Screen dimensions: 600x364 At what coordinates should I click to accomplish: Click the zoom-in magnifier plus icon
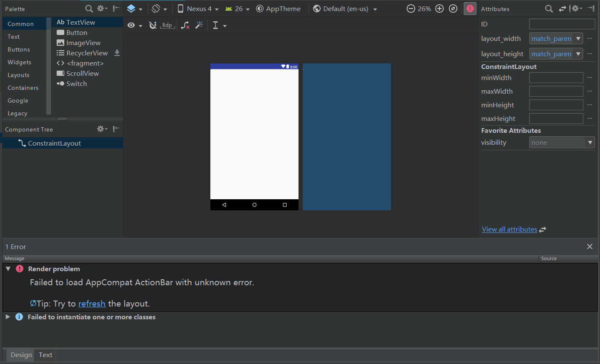pos(439,8)
